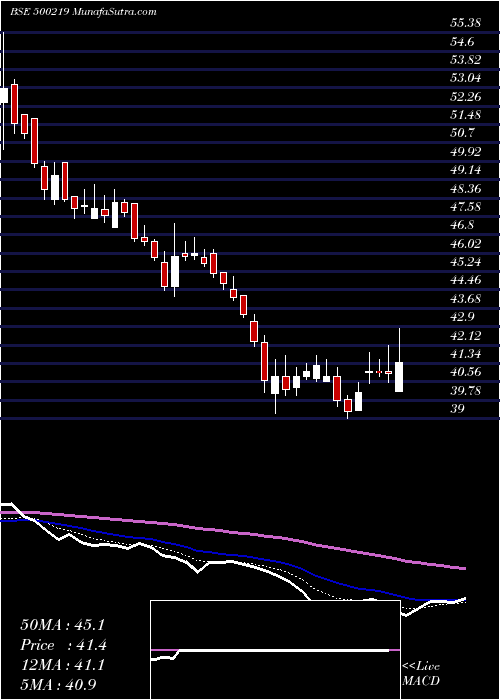Select the 49.92 price axis label
The image size is (500, 700).
click(465, 152)
